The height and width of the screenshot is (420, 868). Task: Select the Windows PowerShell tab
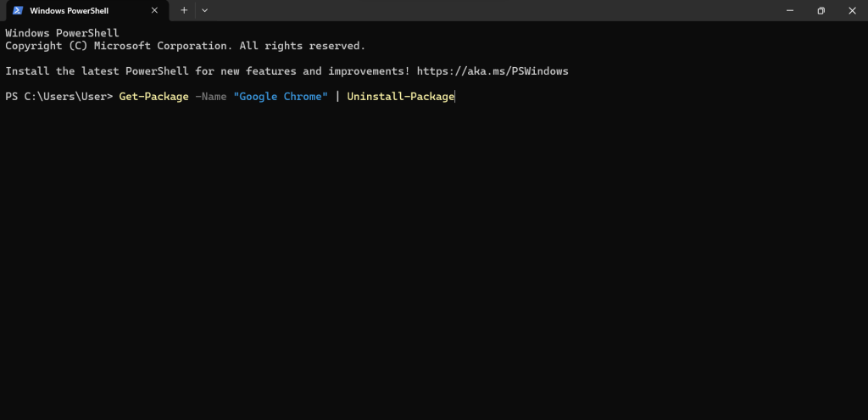click(87, 10)
